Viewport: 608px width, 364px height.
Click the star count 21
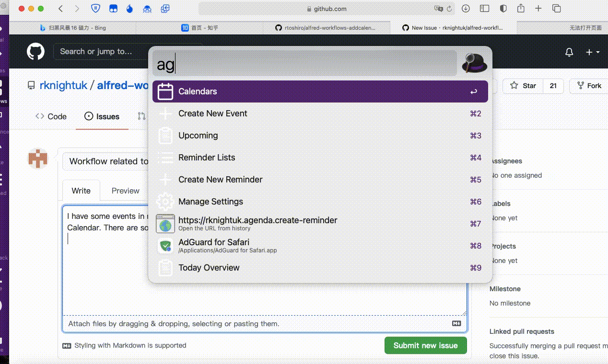(x=553, y=86)
